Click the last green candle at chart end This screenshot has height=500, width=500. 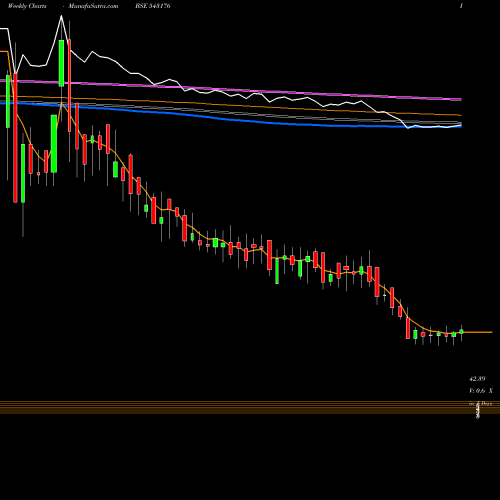[x=461, y=332]
